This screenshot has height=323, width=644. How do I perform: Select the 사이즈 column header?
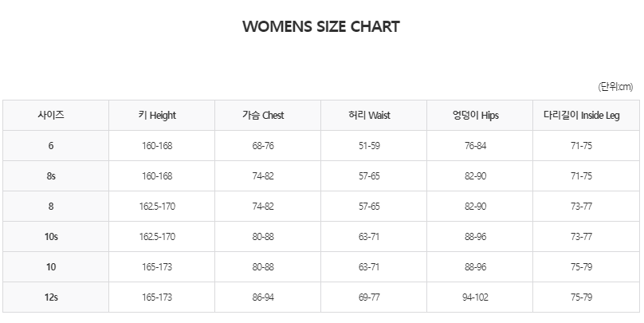(x=51, y=115)
